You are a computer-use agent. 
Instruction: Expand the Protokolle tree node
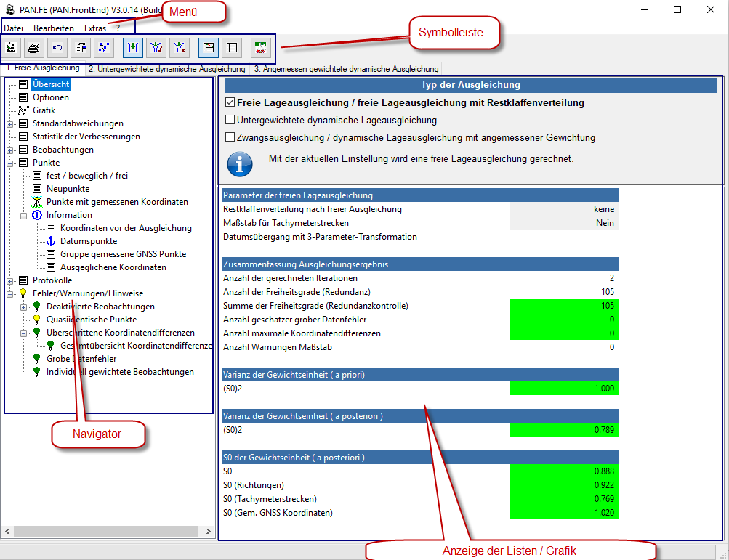coord(10,281)
